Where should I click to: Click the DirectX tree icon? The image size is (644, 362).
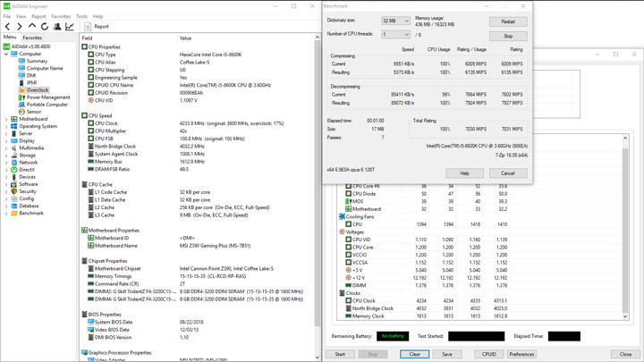click(x=14, y=170)
